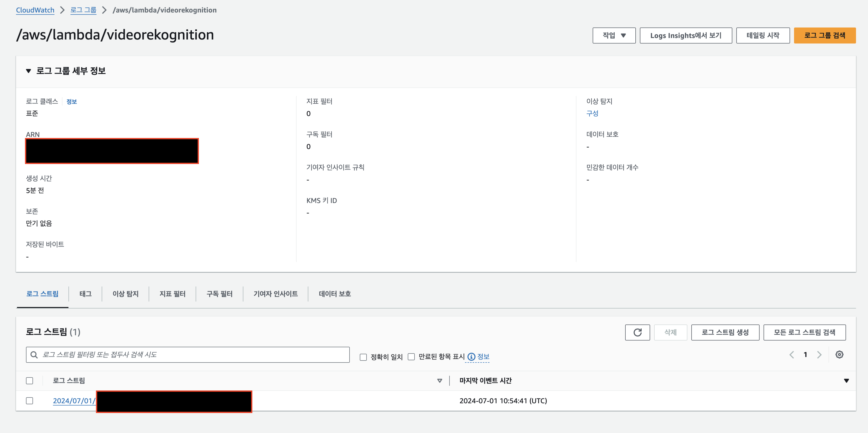Open the 지표 필터 tab
The width and height of the screenshot is (868, 433).
coord(172,293)
